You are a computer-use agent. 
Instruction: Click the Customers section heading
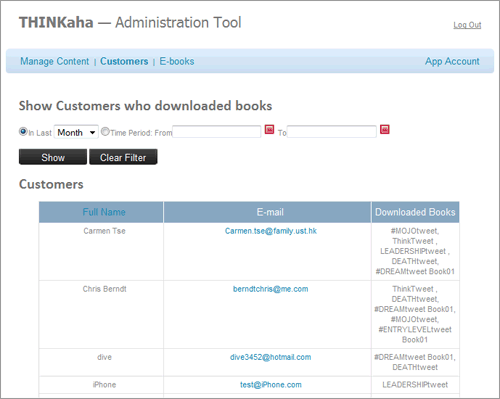(51, 184)
